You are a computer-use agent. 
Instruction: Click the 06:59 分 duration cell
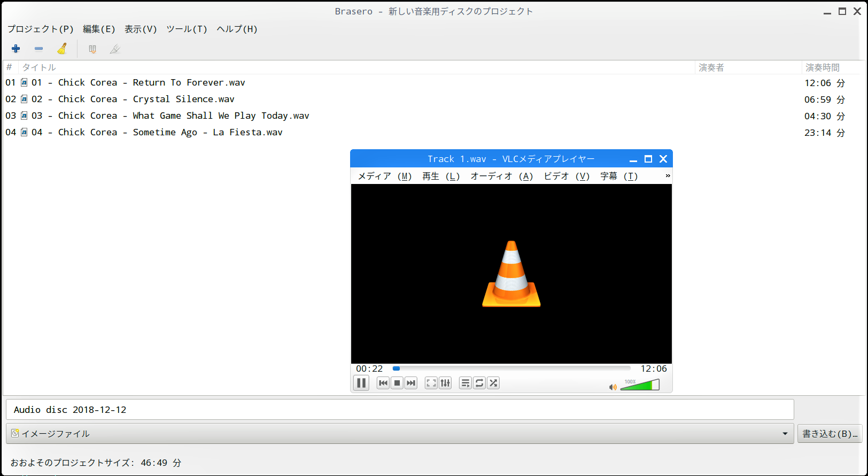pyautogui.click(x=825, y=99)
